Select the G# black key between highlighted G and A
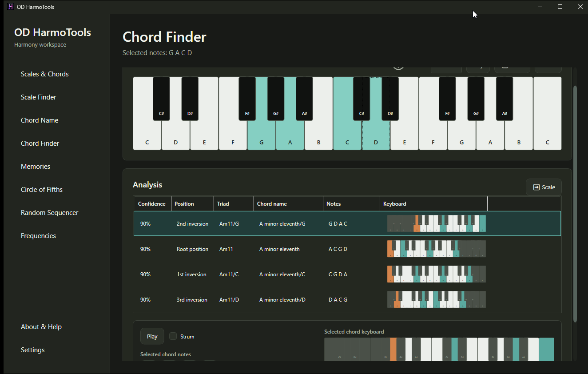This screenshot has height=374, width=588. pos(276,99)
